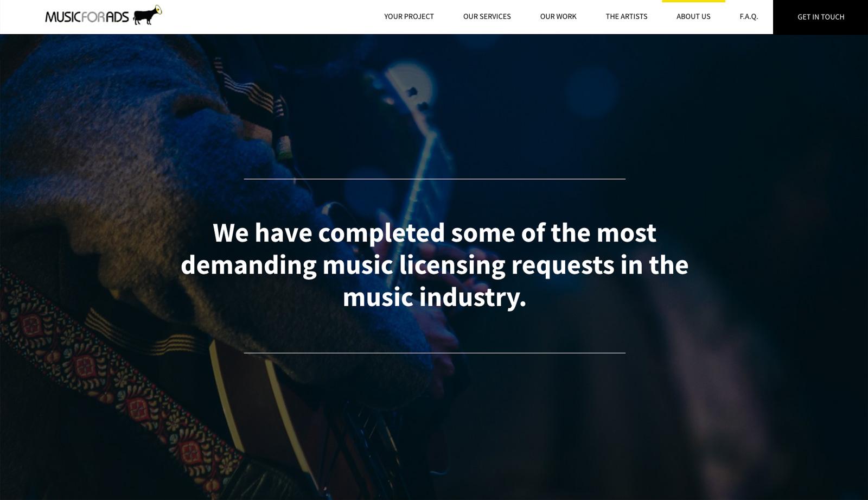Open the F.A.Q. page
This screenshot has height=500, width=868.
[x=749, y=16]
